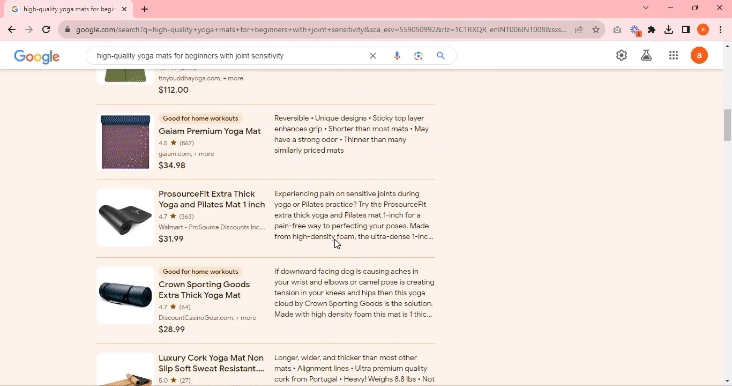Go to Google homepage via logo
Screen dimensions: 732x386
36,56
